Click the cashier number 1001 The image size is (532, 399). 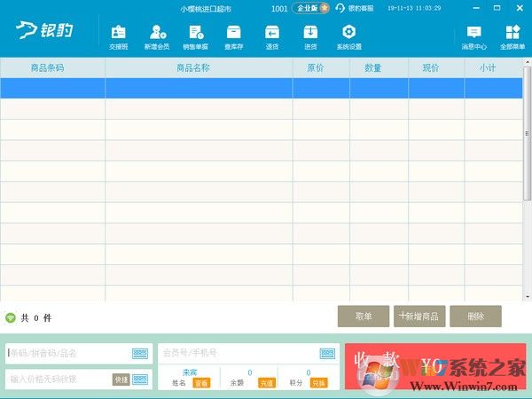[279, 9]
